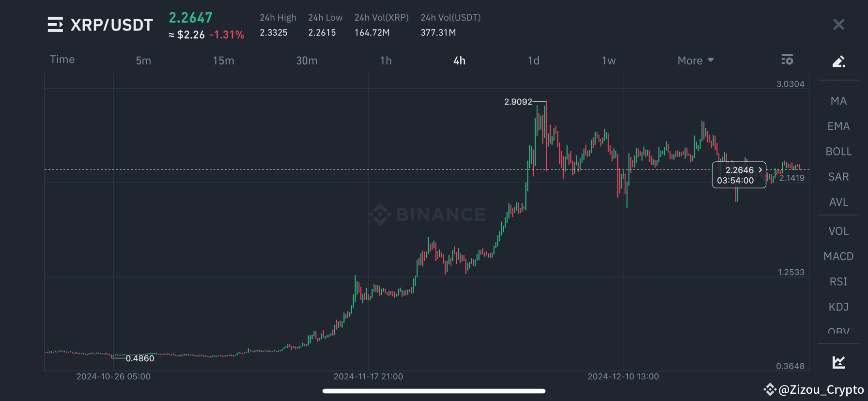Open the chart settings icon near More
The height and width of the screenshot is (401, 868).
[787, 60]
